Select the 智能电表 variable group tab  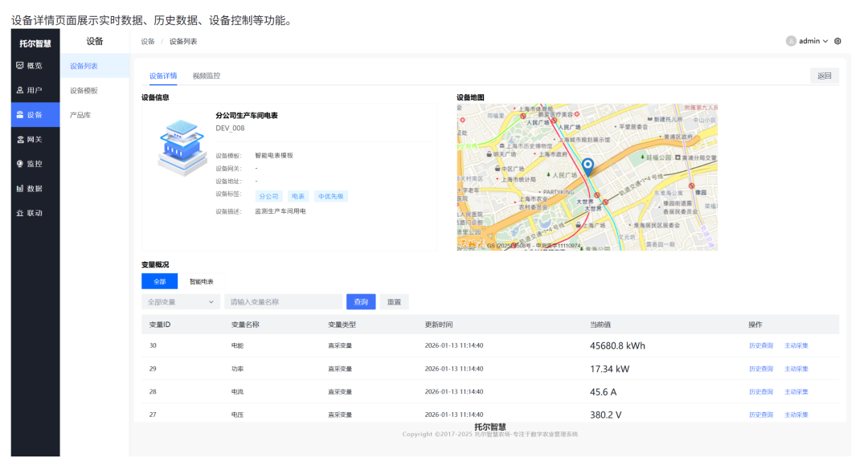tap(202, 281)
